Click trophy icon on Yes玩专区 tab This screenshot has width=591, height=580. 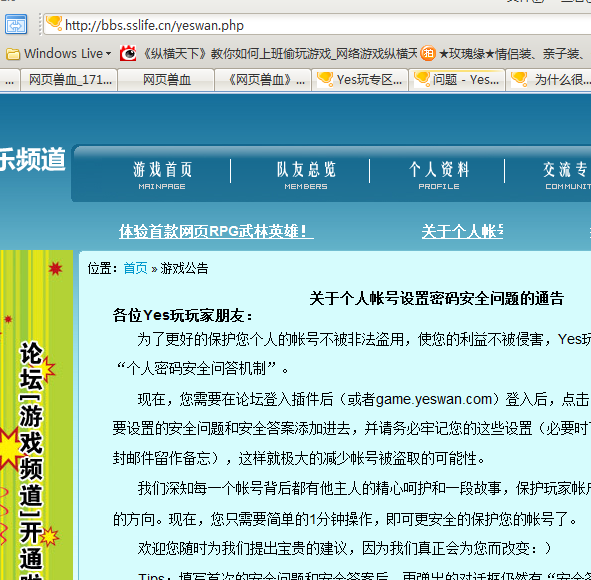pyautogui.click(x=325, y=79)
